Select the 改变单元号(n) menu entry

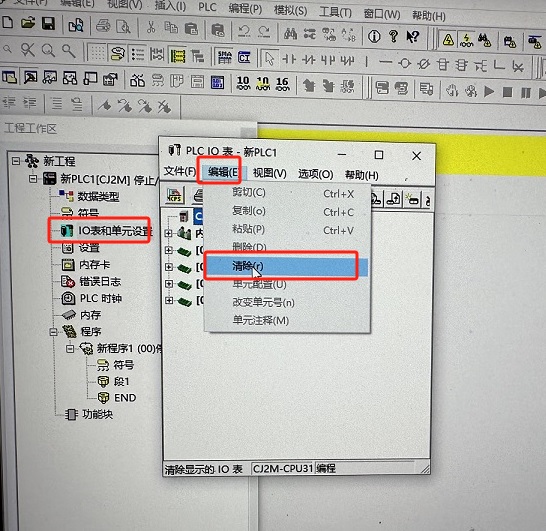263,302
